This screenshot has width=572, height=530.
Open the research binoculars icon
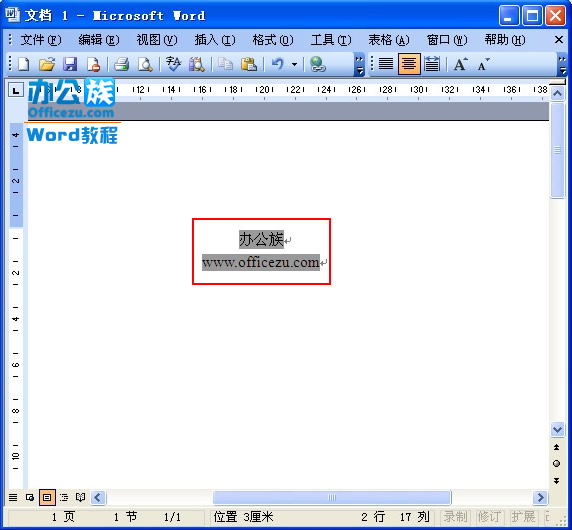tap(197, 65)
